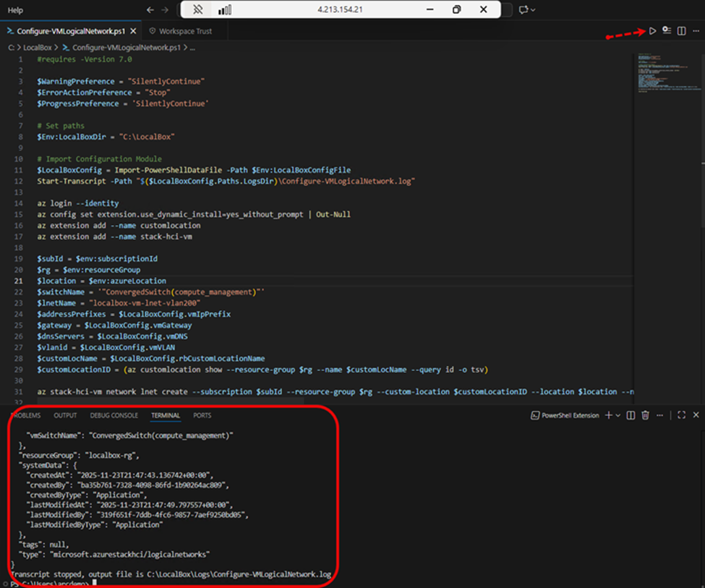705x588 pixels.
Task: Restore down the remote session window
Action: [457, 9]
